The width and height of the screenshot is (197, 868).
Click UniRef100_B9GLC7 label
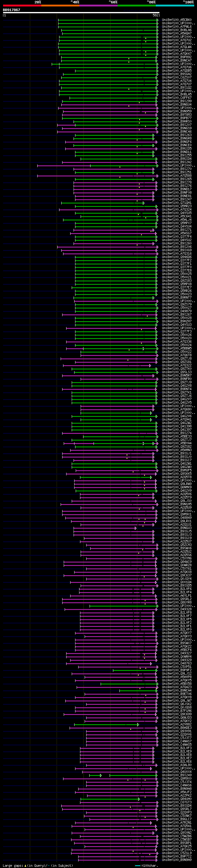click(x=176, y=819)
